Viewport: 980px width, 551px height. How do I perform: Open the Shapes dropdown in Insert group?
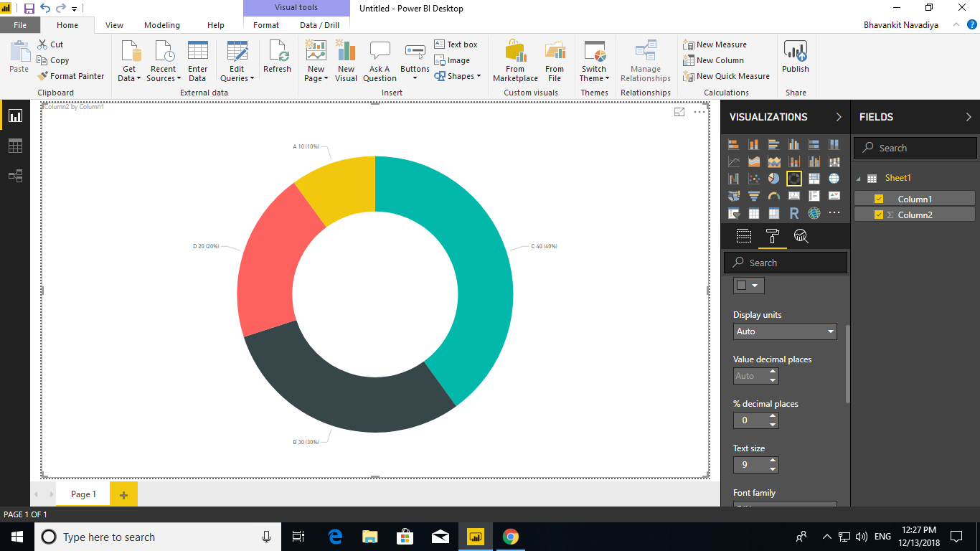coord(458,76)
